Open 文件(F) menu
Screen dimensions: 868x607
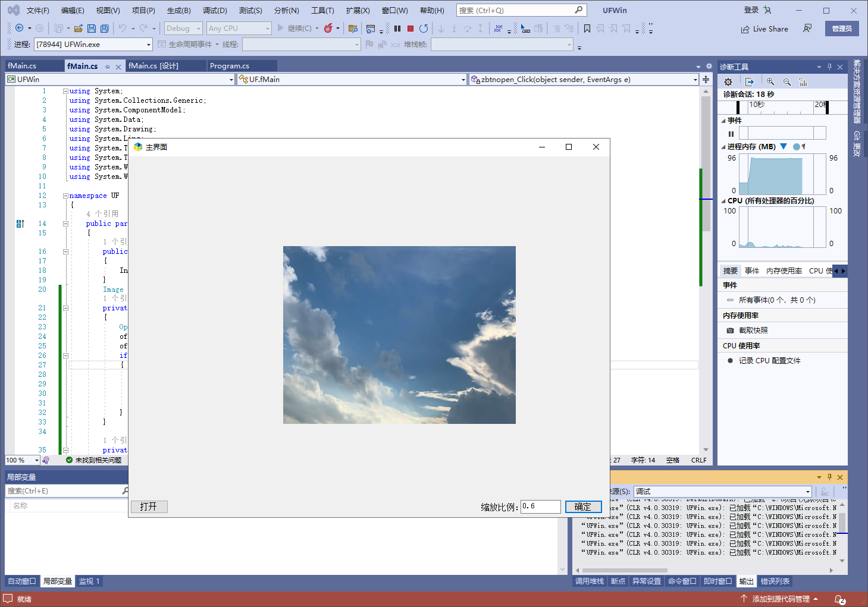point(38,11)
